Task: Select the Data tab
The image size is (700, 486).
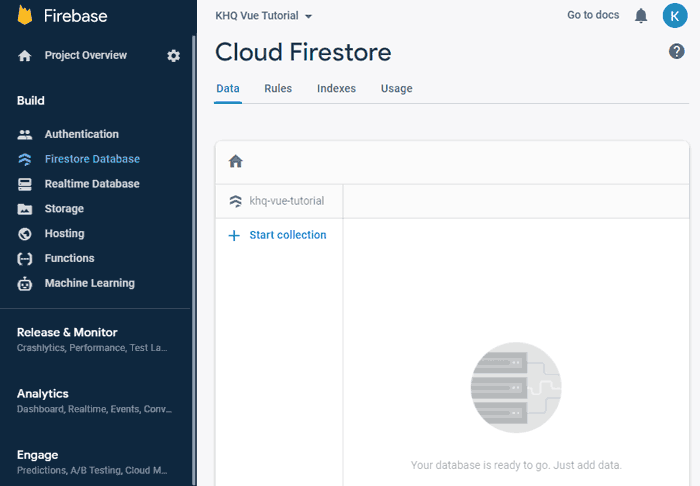Action: click(x=228, y=89)
